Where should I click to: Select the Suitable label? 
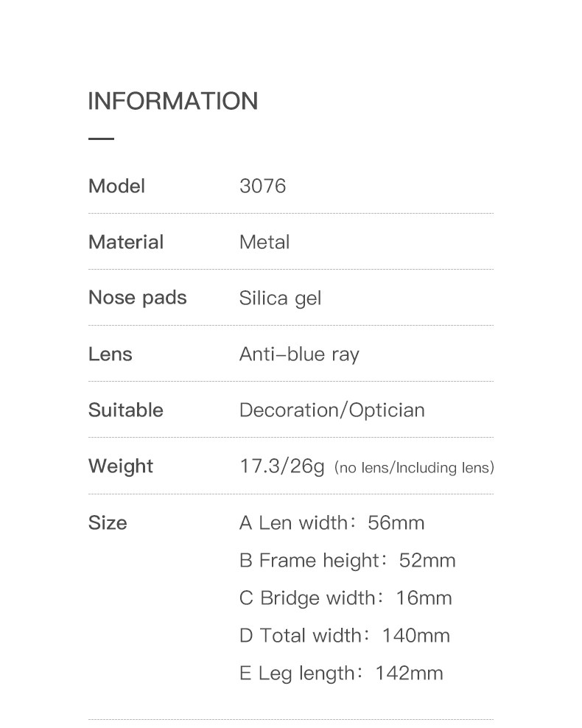[126, 410]
